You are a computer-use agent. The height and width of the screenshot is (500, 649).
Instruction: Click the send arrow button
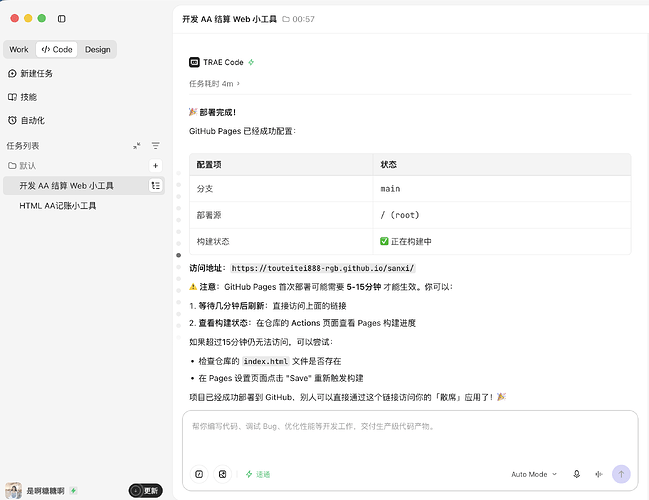pos(621,474)
